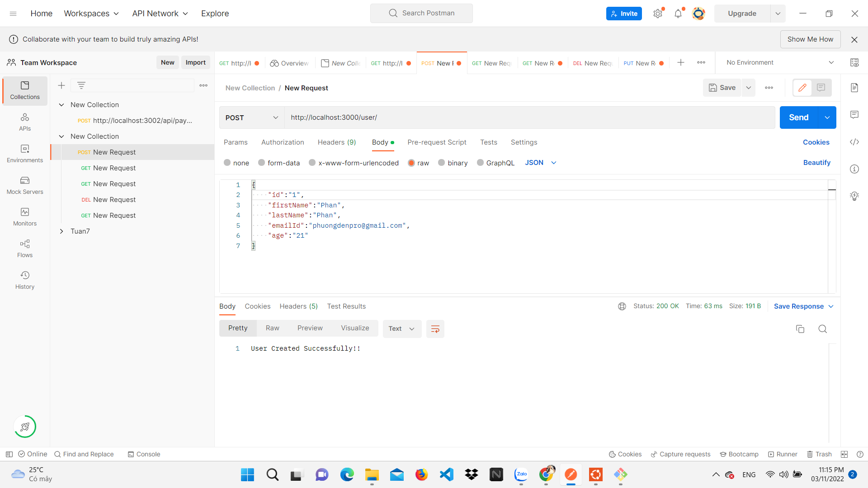Viewport: 868px width, 488px height.
Task: Open History in sidebar
Action: click(x=25, y=280)
